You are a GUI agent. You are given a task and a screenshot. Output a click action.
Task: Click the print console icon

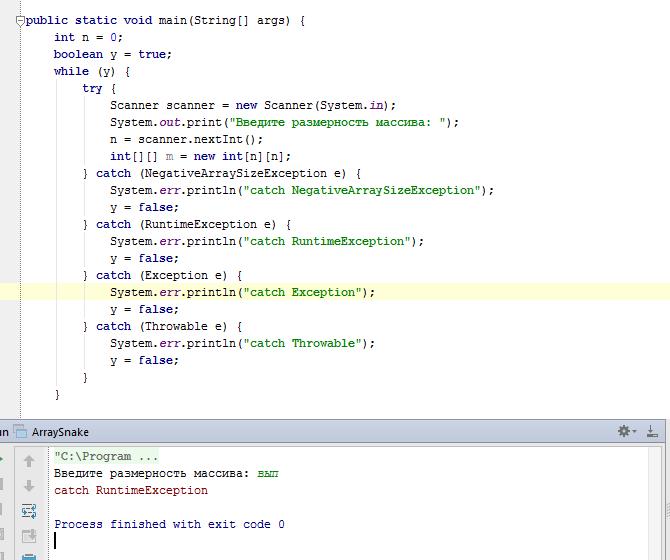point(29,556)
